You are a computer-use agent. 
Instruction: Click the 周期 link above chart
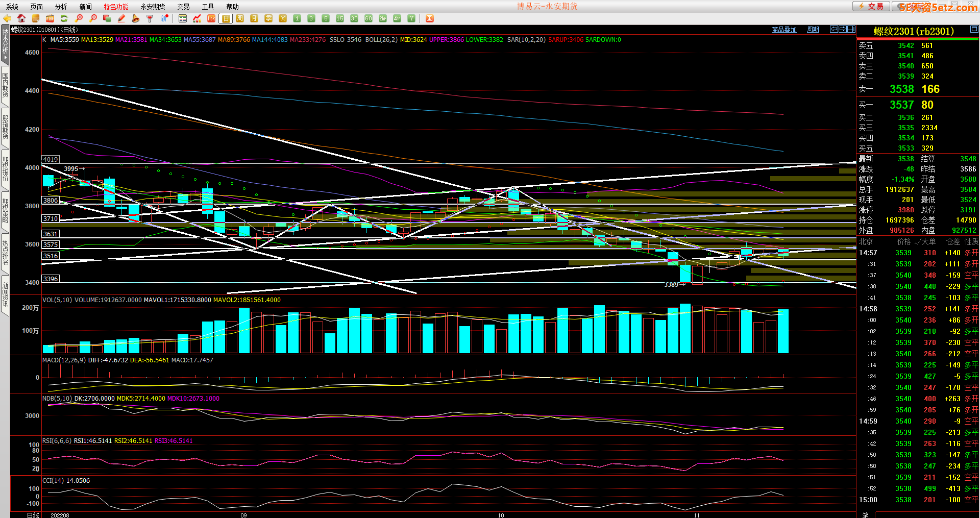pos(813,30)
